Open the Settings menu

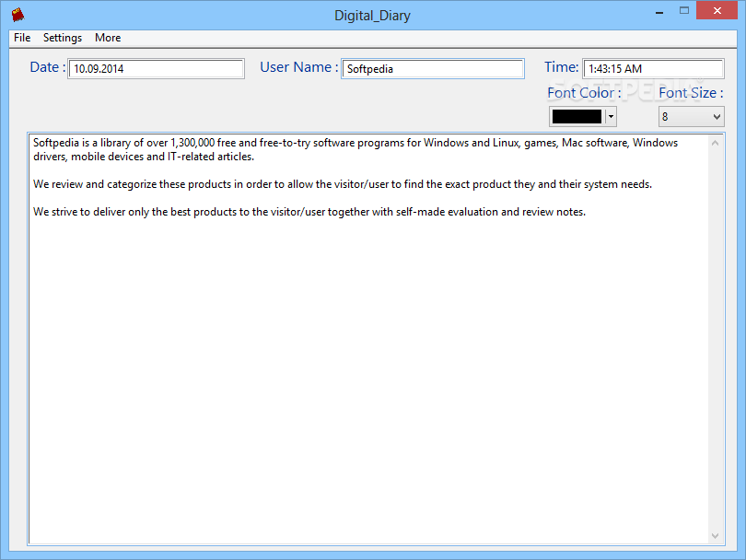[63, 38]
